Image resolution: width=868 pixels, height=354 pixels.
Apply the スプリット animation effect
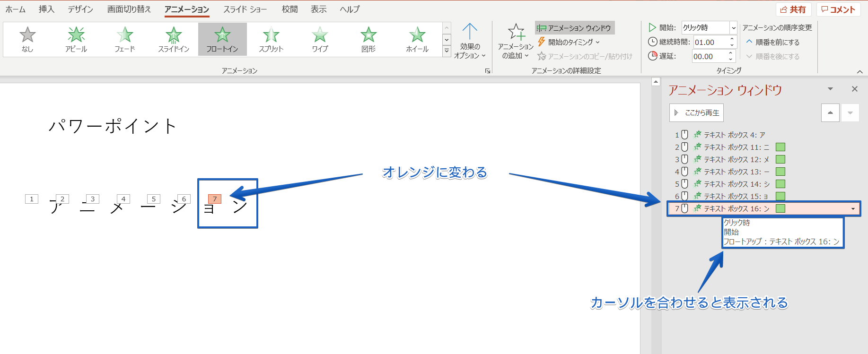pyautogui.click(x=271, y=39)
